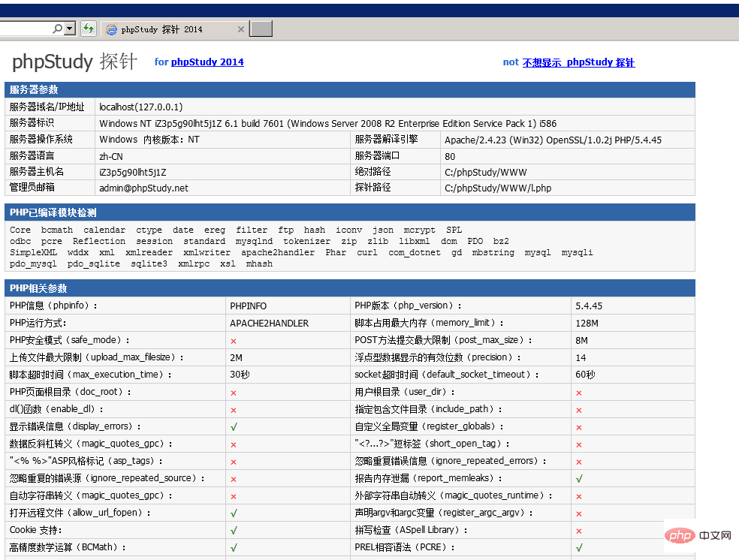
Task: Click the red X beside safe_mode
Action: coord(232,339)
